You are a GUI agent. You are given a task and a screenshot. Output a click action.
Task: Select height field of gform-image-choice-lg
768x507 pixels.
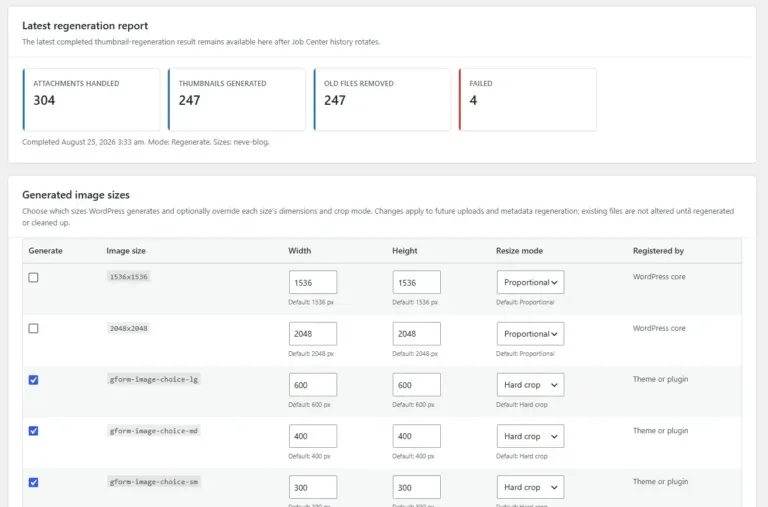coord(416,385)
